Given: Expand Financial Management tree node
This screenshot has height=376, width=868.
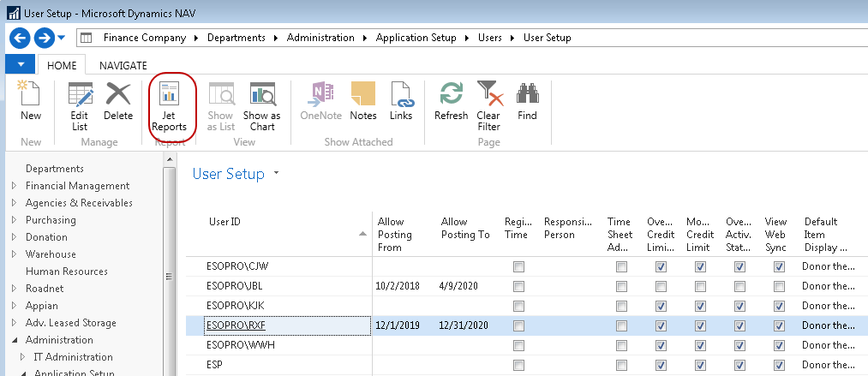Looking at the screenshot, I should pyautogui.click(x=13, y=186).
